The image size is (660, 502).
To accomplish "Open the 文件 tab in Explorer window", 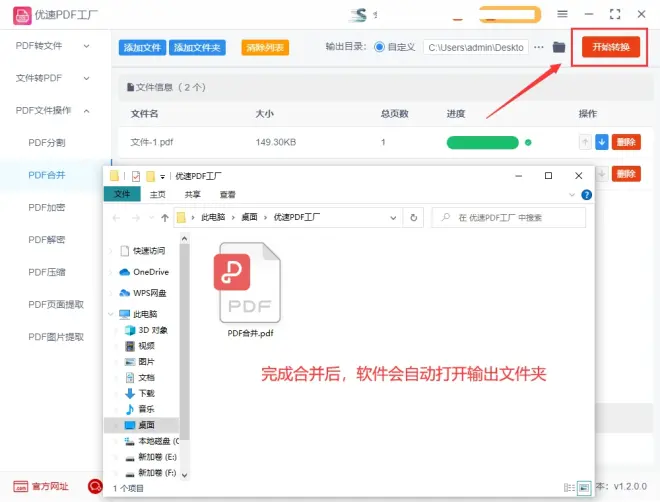I will 122,194.
